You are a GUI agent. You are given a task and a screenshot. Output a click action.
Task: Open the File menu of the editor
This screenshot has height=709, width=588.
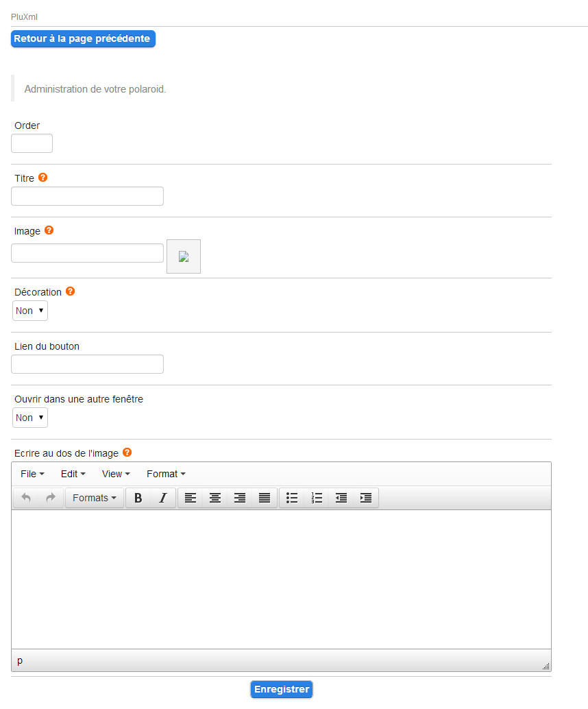coord(32,474)
